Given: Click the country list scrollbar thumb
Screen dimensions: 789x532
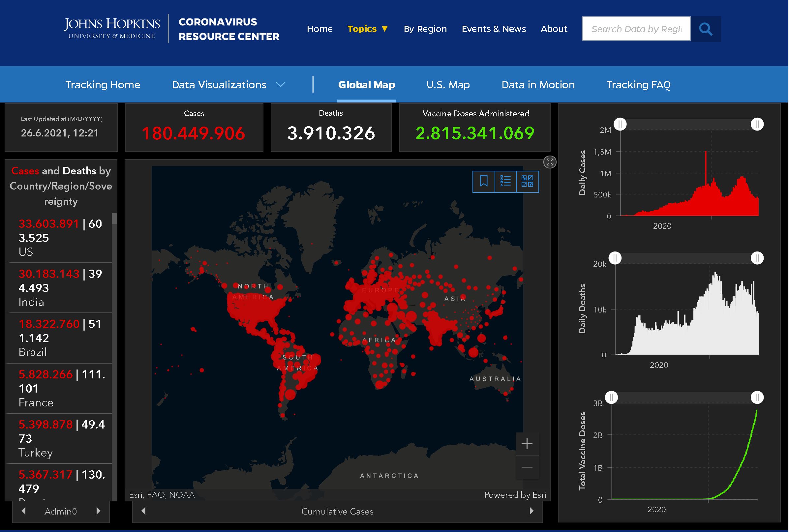Looking at the screenshot, I should [x=114, y=219].
